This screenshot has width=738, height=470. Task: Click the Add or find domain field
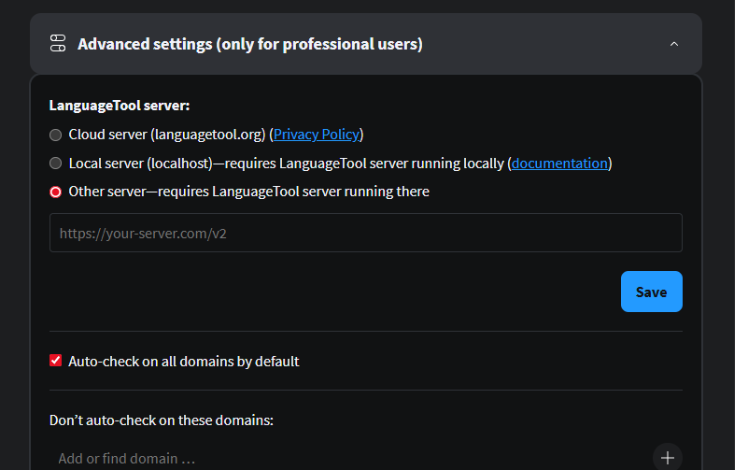click(348, 458)
